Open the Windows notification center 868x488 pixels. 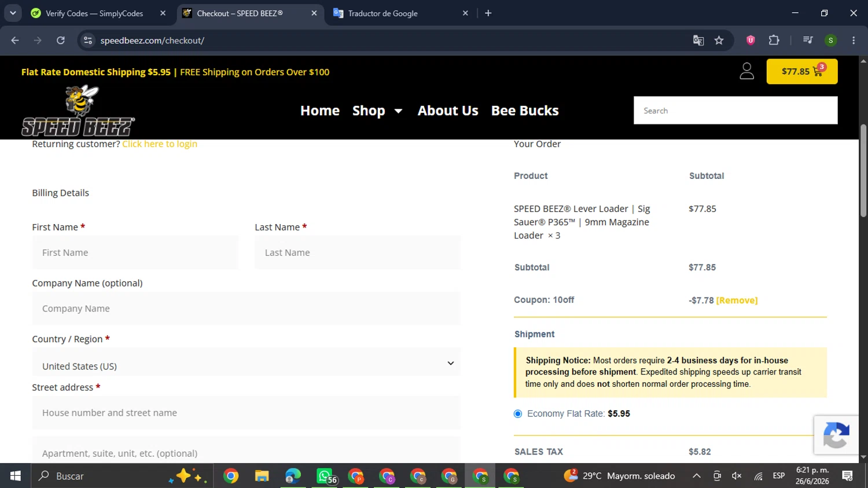pos(848,476)
